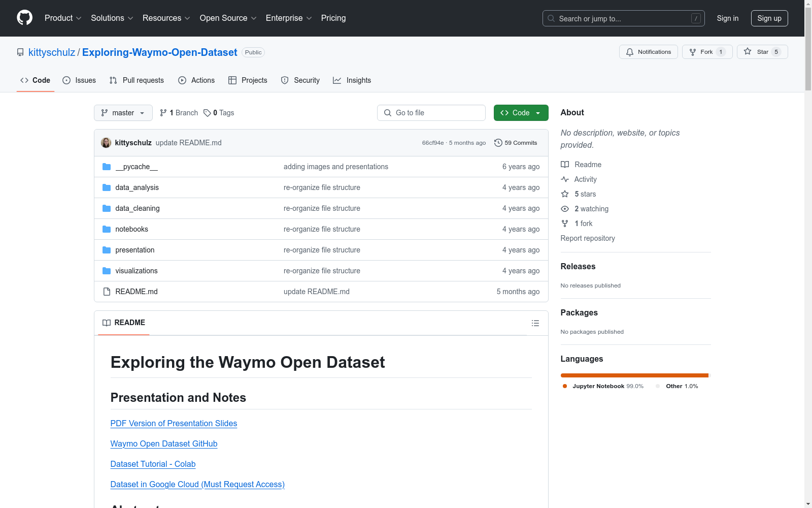Image resolution: width=812 pixels, height=508 pixels.
Task: Open the master branch selector
Action: [x=123, y=113]
